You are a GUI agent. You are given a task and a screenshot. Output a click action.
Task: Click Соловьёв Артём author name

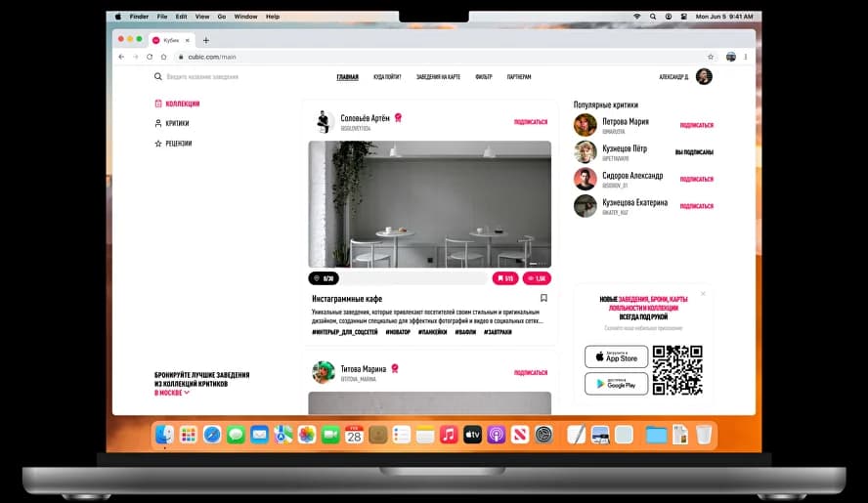click(x=365, y=118)
